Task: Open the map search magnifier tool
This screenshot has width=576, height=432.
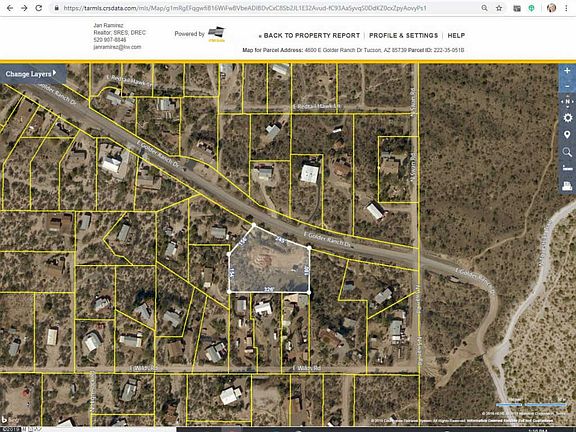Action: (567, 152)
